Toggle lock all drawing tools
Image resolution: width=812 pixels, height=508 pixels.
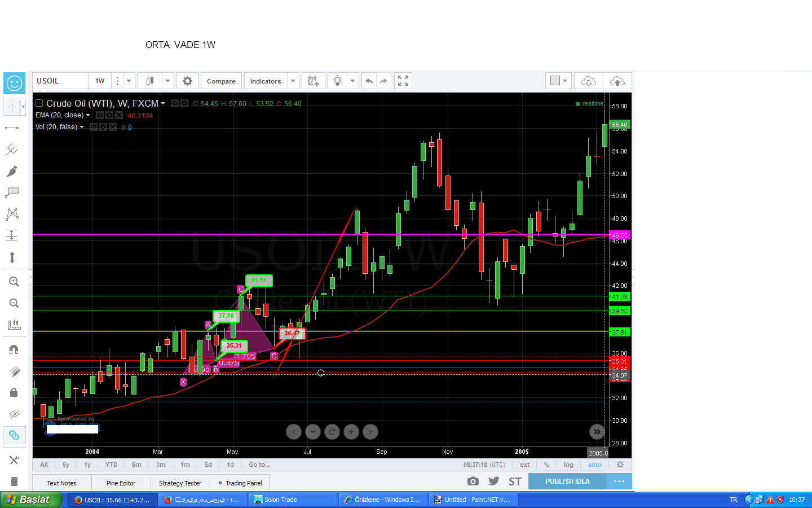coord(14,392)
